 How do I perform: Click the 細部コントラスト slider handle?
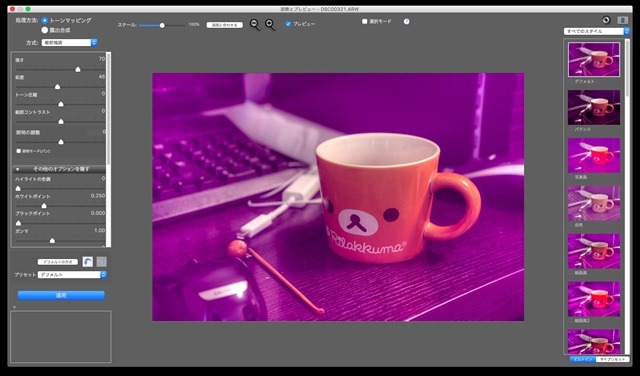click(61, 121)
